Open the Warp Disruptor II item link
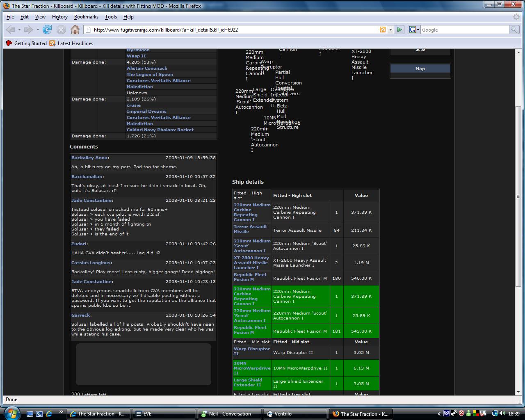This screenshot has height=420, width=525. [x=252, y=351]
